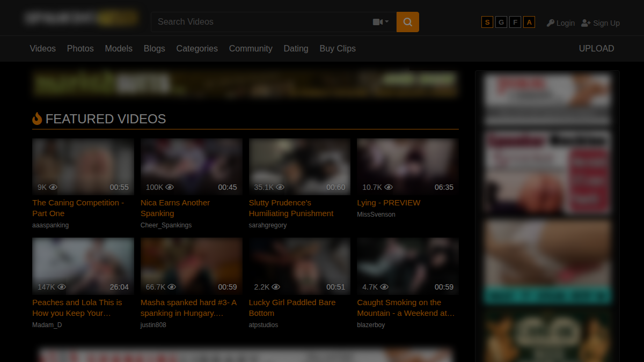Open the Blogs menu item
Image resolution: width=644 pixels, height=362 pixels.
click(x=155, y=48)
